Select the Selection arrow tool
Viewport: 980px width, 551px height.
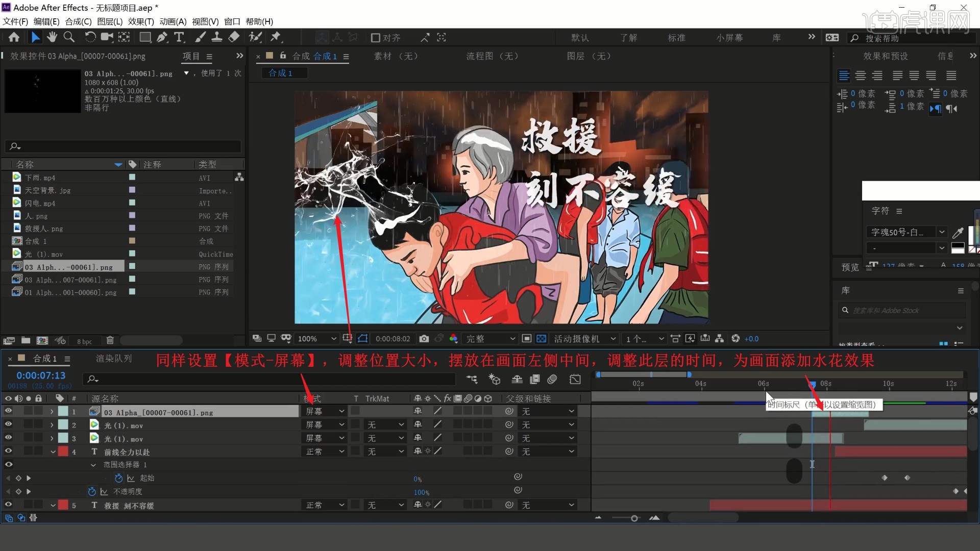point(35,37)
